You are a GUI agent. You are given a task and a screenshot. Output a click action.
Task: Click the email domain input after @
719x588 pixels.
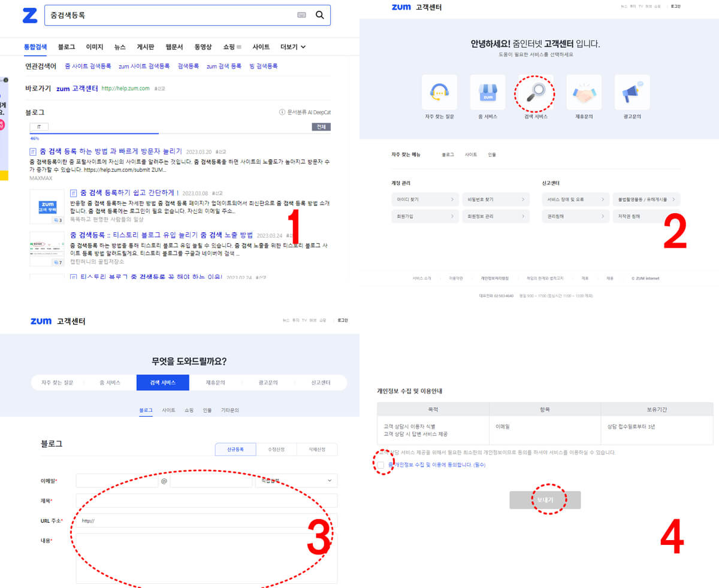click(x=211, y=481)
